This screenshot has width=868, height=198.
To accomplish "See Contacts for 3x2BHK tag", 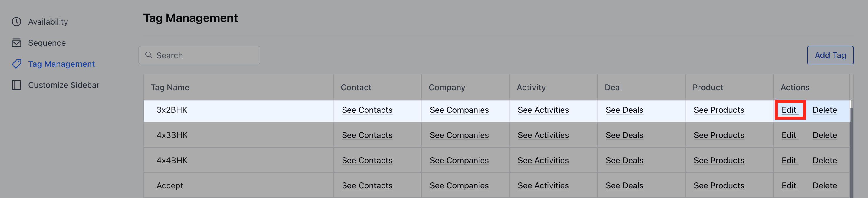I will [367, 110].
